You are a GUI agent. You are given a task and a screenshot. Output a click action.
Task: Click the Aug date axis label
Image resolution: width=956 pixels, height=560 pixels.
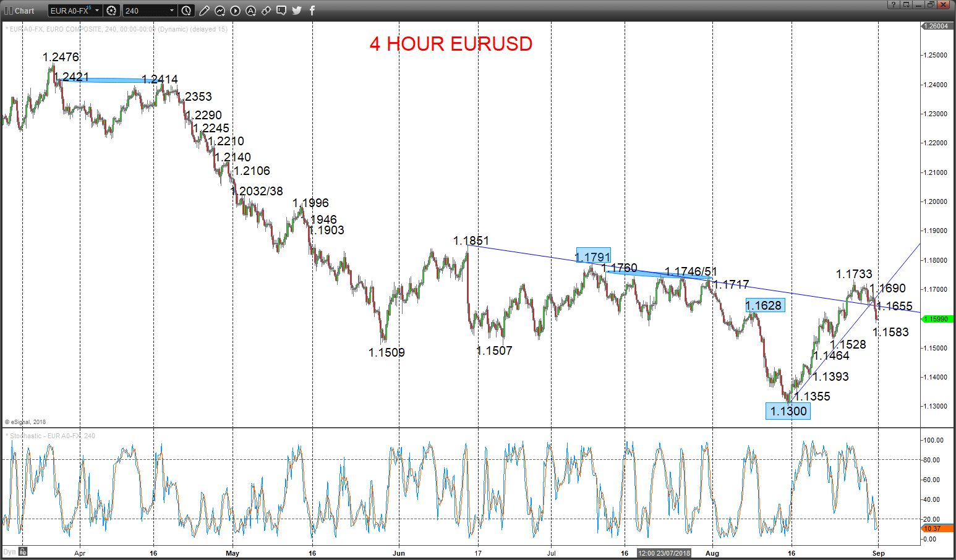(712, 553)
